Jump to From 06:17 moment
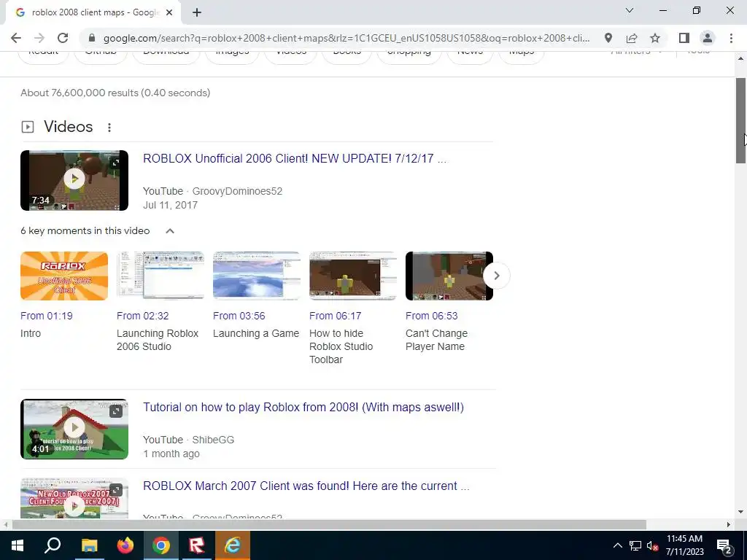 pyautogui.click(x=336, y=316)
